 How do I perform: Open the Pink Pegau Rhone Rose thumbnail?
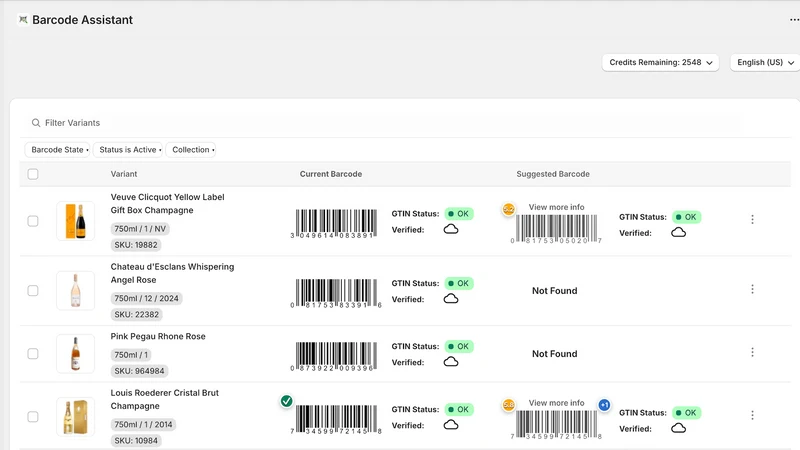(x=76, y=354)
